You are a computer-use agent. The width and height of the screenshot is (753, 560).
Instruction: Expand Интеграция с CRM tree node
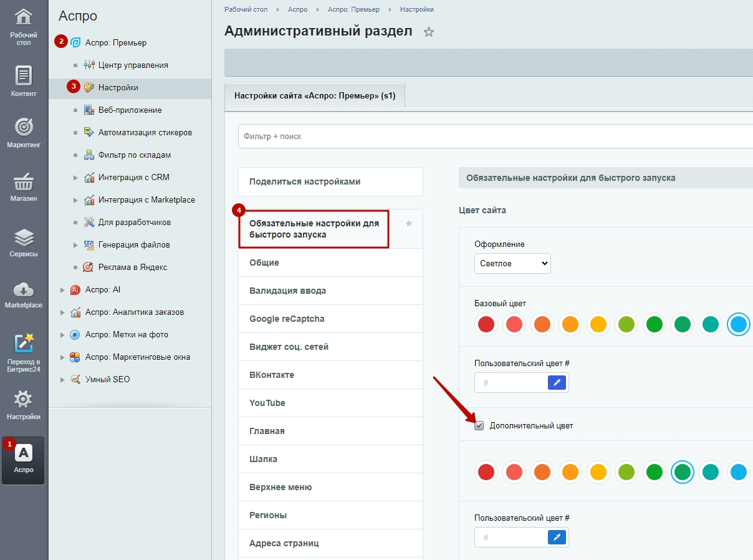click(75, 178)
